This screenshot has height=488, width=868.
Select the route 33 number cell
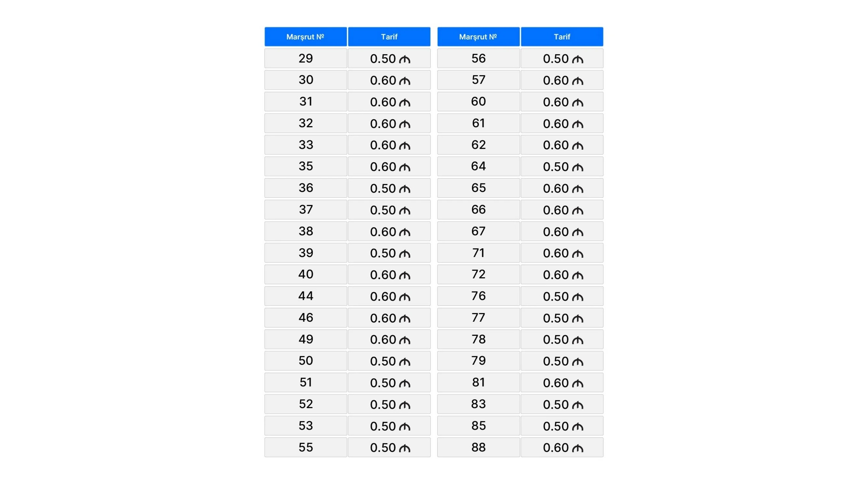(306, 145)
